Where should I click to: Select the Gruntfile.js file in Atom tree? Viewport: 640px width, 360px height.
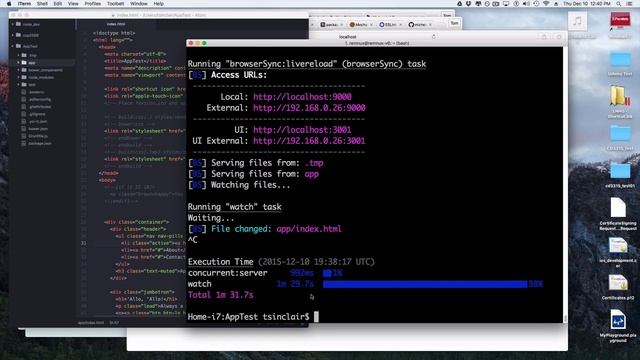[38, 136]
